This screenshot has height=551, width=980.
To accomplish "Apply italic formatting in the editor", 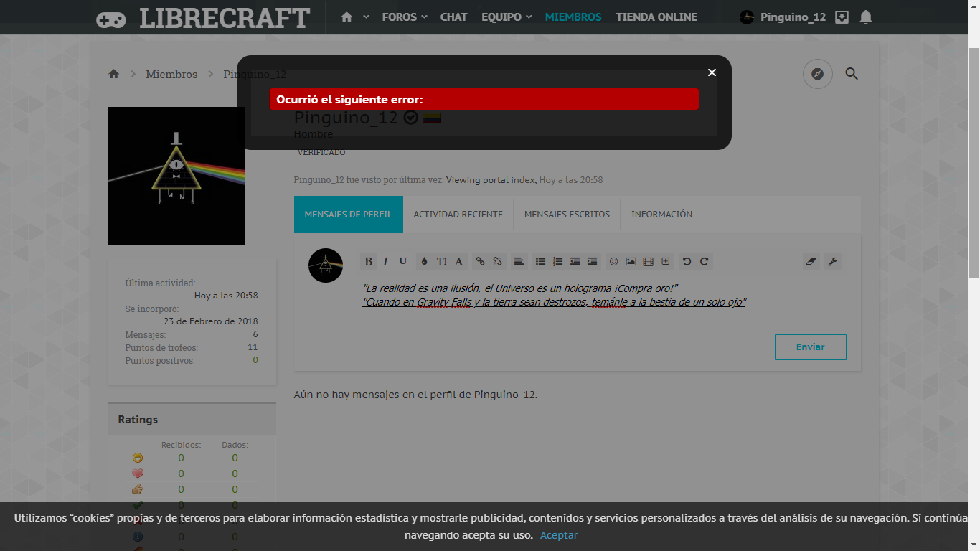I will [385, 262].
